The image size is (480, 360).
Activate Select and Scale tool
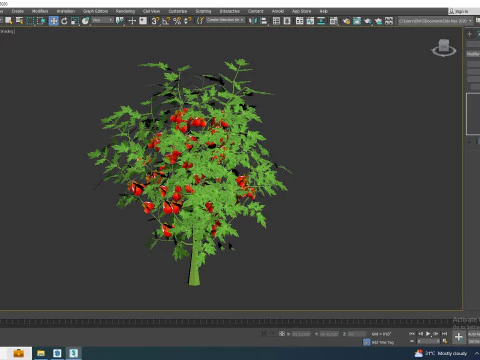[75, 21]
